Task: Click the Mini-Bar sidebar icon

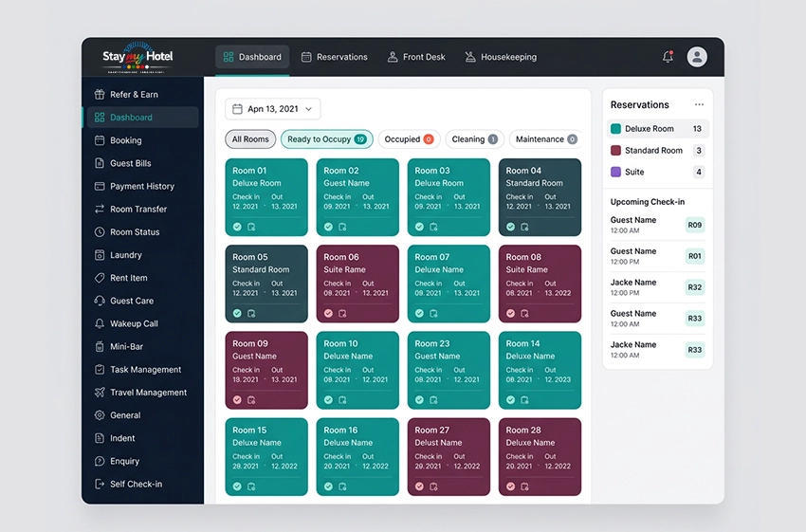Action: click(x=100, y=346)
